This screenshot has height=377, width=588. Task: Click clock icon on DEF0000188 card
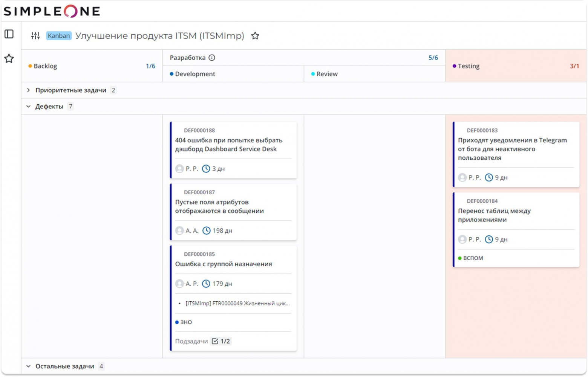click(x=206, y=169)
